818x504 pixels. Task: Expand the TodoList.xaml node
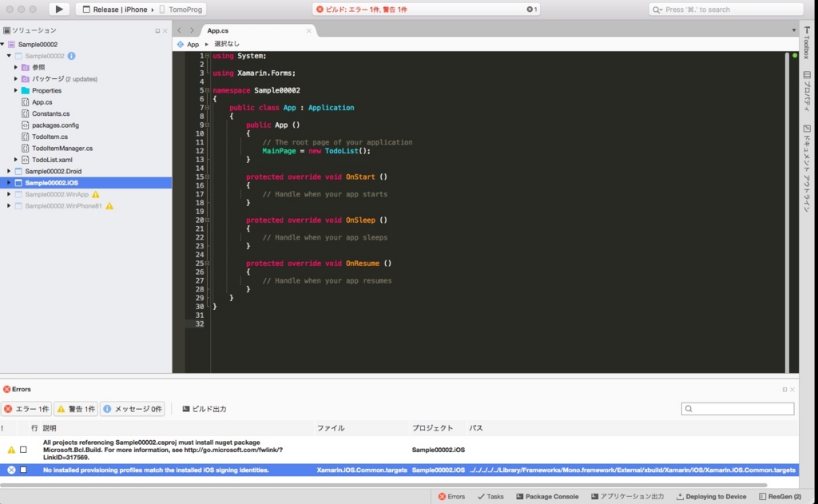coord(16,160)
